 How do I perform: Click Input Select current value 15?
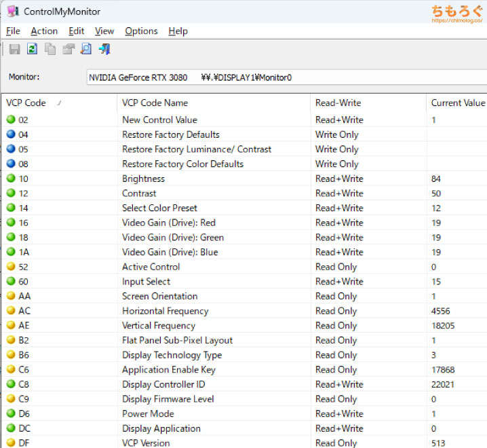pyautogui.click(x=435, y=282)
